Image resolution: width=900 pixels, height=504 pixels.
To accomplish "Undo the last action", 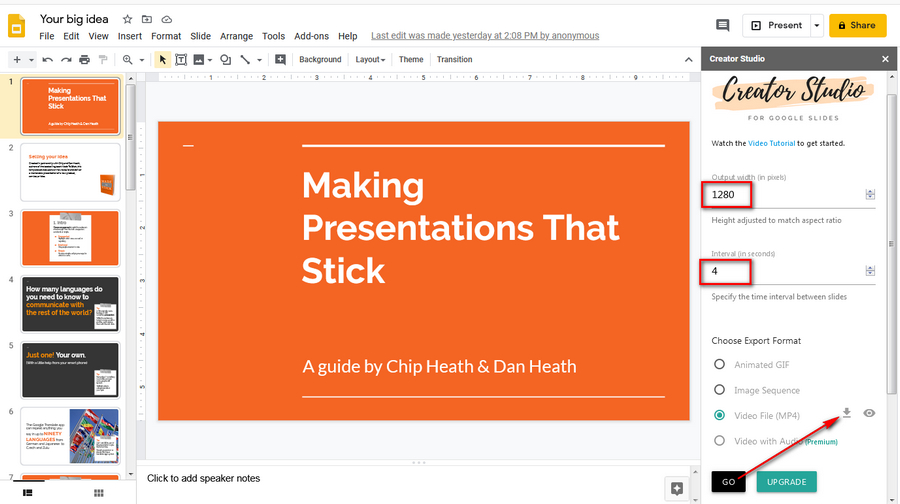I will (48, 60).
